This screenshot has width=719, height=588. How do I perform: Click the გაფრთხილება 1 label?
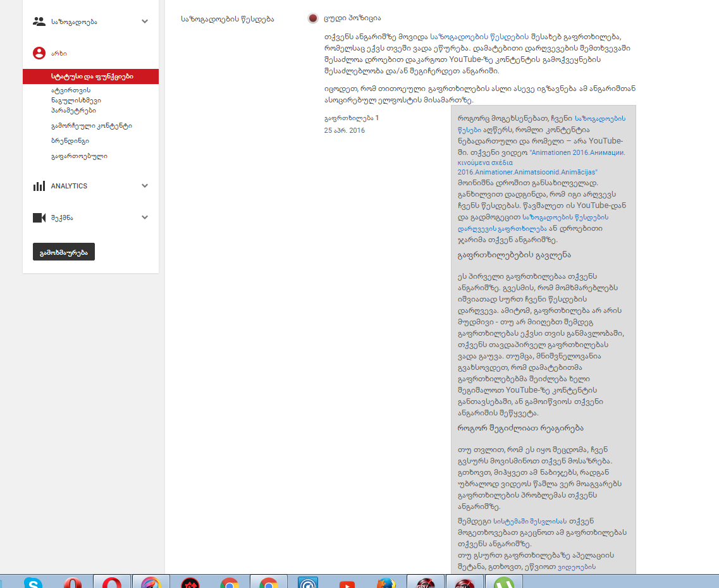(351, 118)
